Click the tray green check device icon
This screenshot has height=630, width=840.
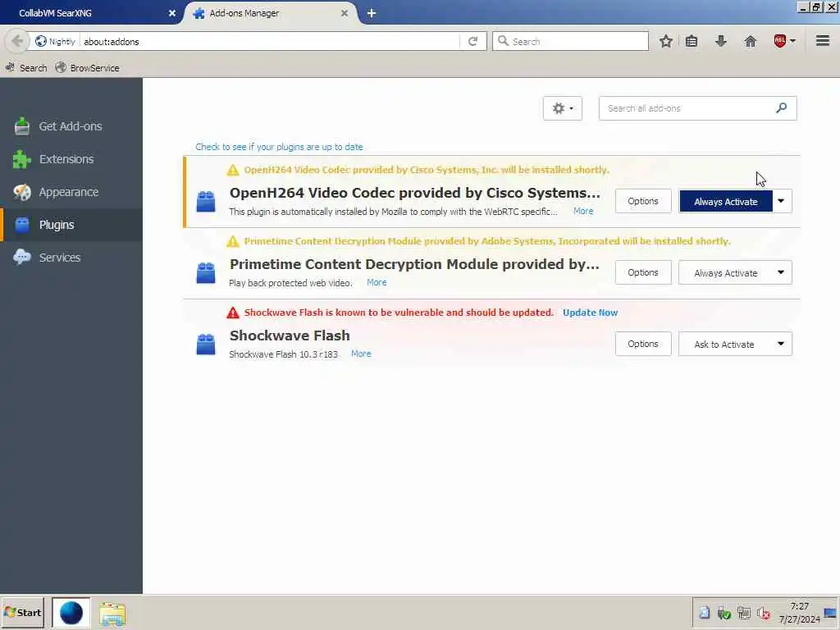tap(724, 613)
